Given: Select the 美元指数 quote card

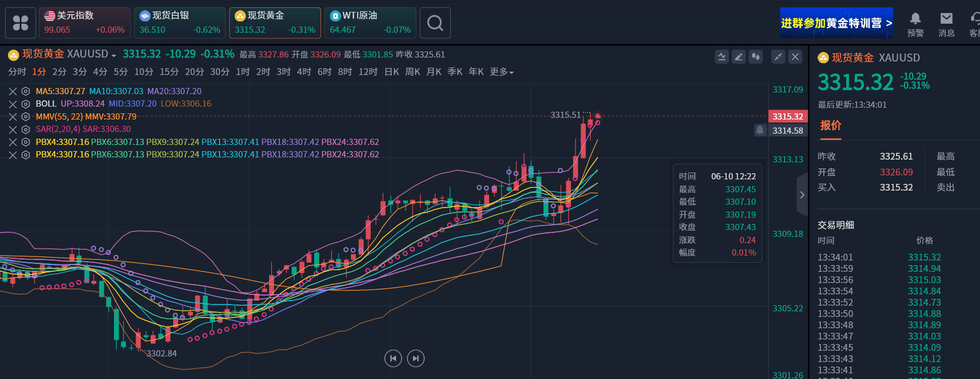Looking at the screenshot, I should coord(85,23).
